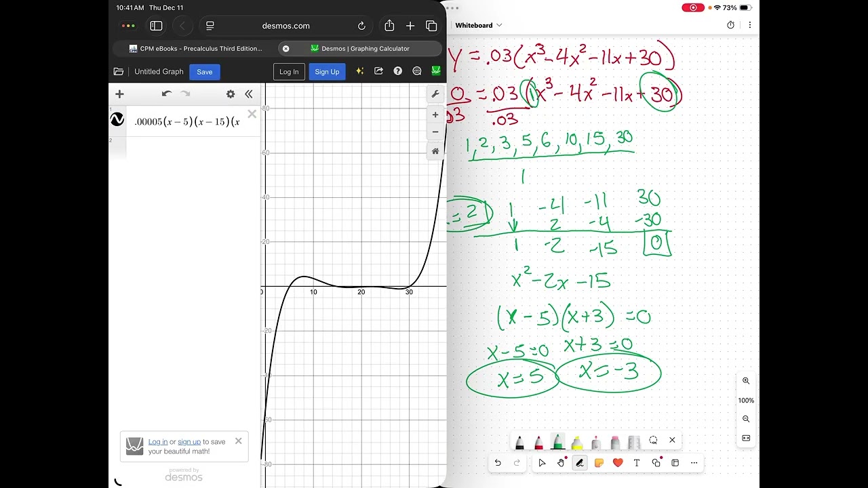Viewport: 868px width, 488px height.
Task: Open the green Desmos tools menu
Action: point(436,70)
